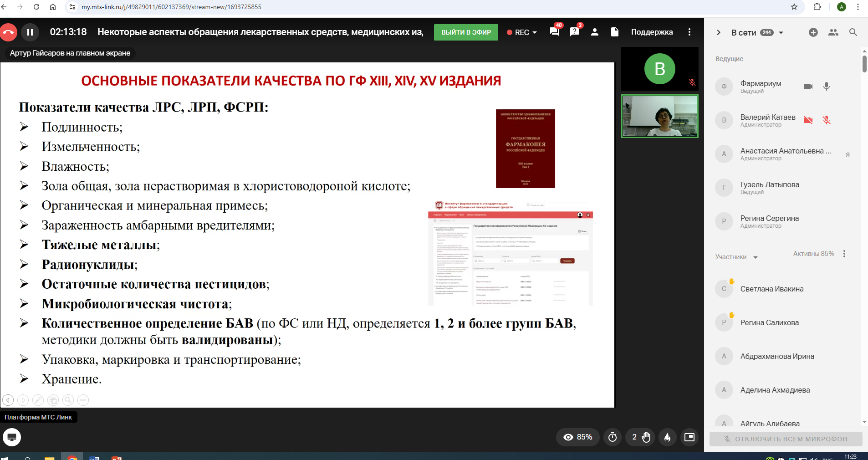Expand the 'Участники' section dropdown
Screen dimensions: 868x460
tap(756, 257)
